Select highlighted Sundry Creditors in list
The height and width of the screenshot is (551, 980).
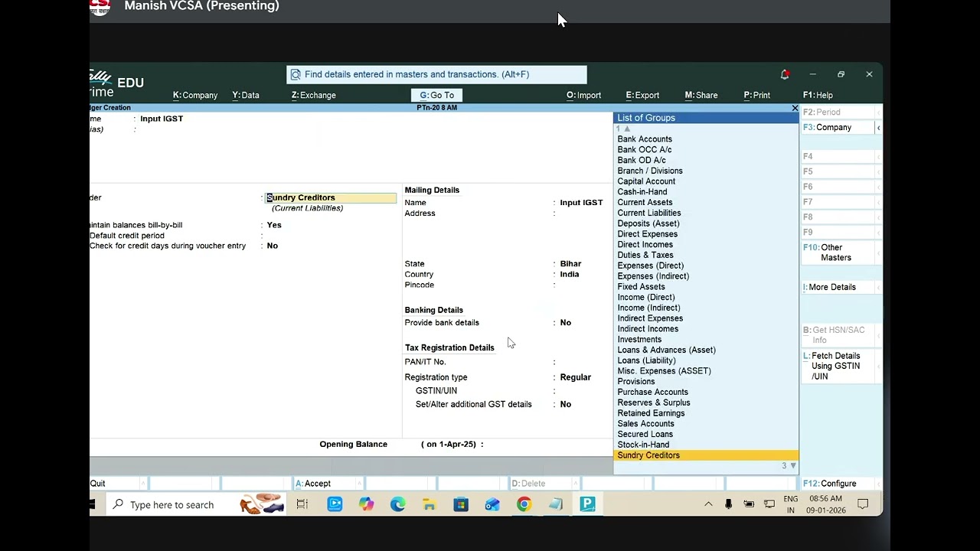(x=706, y=455)
